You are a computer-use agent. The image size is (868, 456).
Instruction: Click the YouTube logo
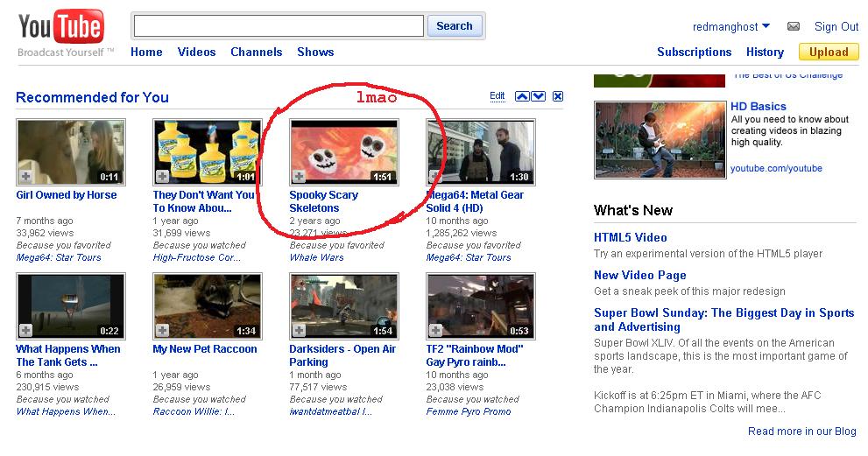coord(61,26)
